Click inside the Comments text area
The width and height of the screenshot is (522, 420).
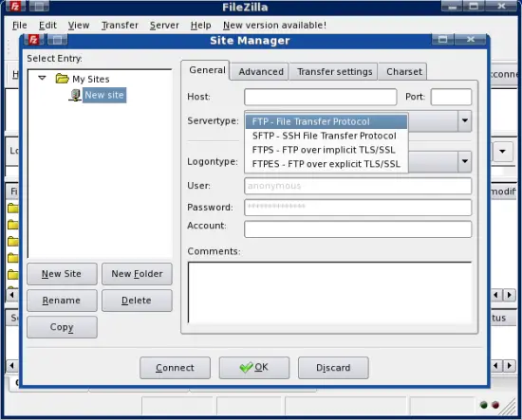pyautogui.click(x=329, y=292)
